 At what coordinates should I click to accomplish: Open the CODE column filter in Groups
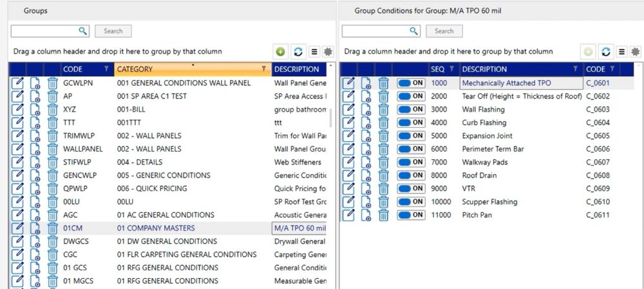106,69
